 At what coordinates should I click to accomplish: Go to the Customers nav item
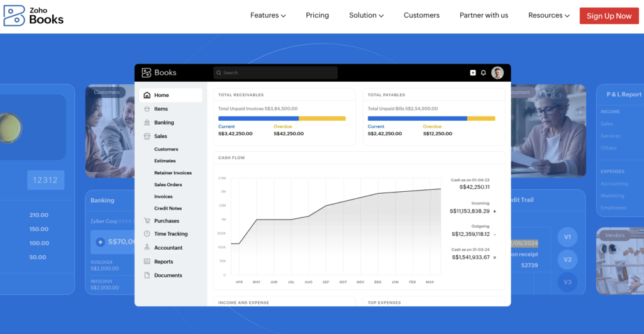421,15
